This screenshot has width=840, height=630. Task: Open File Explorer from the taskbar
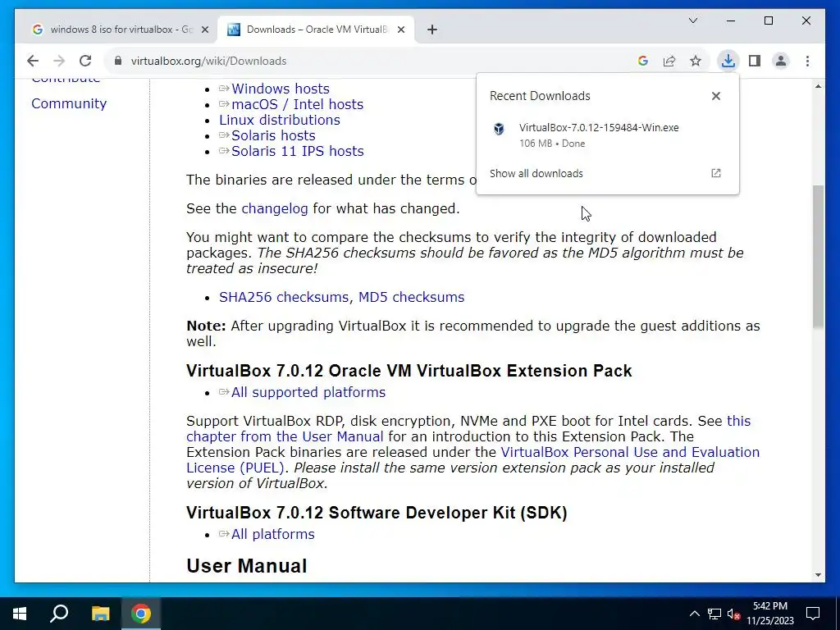click(x=100, y=614)
